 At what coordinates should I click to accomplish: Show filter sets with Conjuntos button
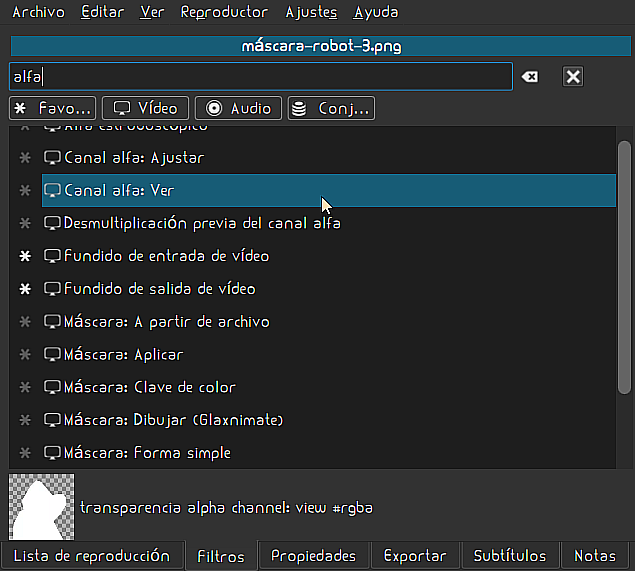point(331,108)
